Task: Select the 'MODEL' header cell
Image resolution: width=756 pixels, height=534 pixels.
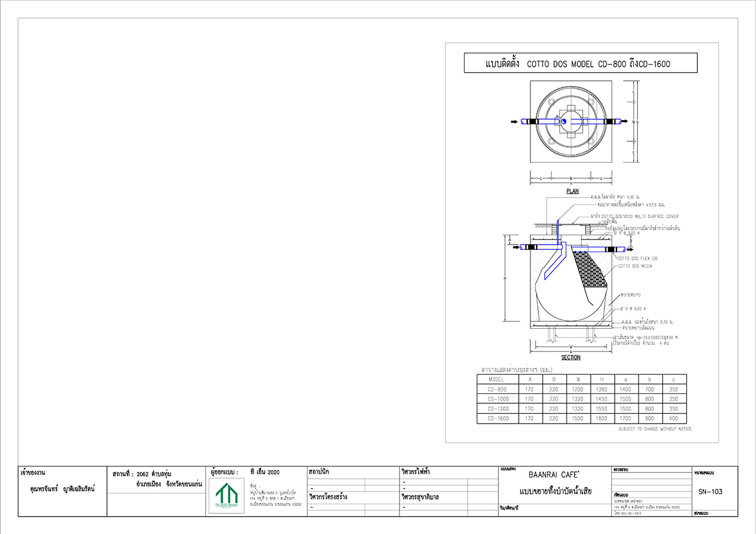Action: tap(498, 379)
